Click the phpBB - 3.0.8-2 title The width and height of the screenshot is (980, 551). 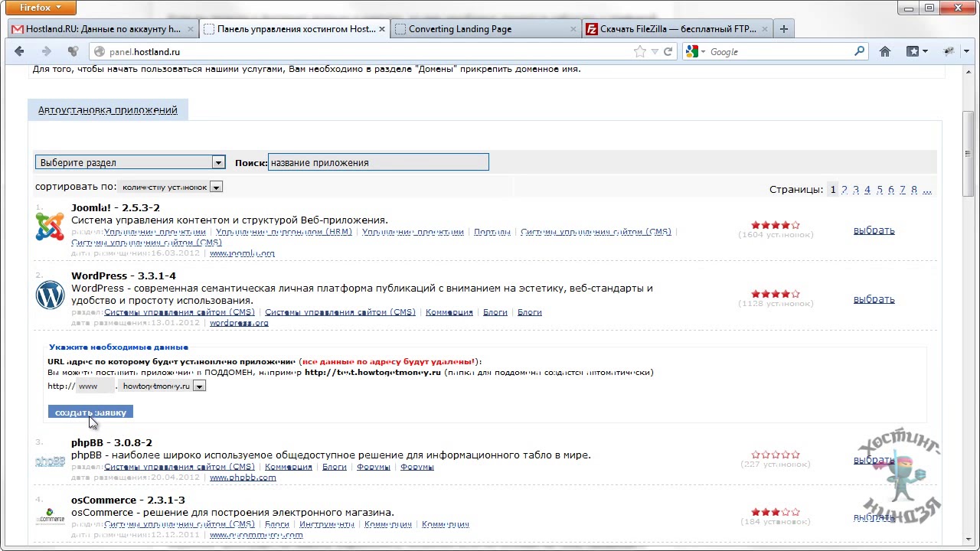(112, 442)
